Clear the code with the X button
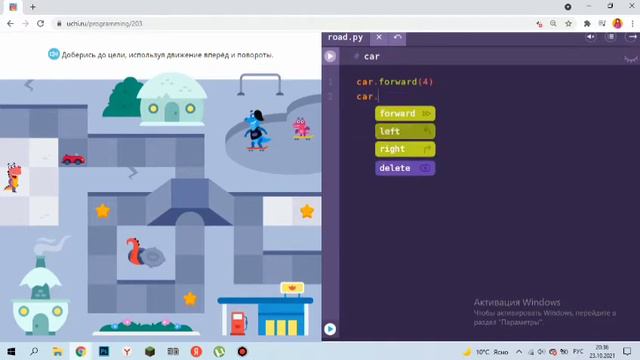This screenshot has width=640, height=360. pyautogui.click(x=379, y=37)
